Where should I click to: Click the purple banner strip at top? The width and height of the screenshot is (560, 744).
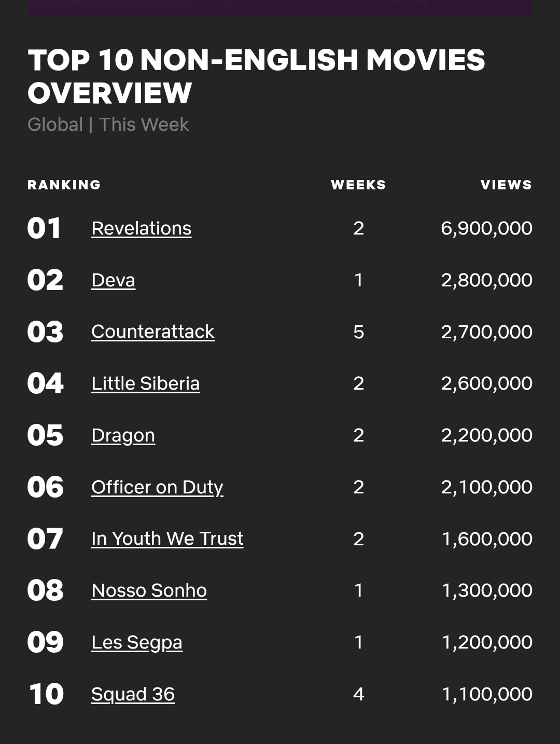click(280, 8)
